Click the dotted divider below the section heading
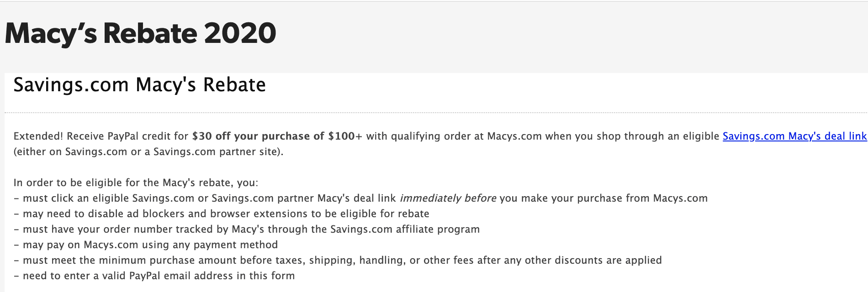 [436, 112]
